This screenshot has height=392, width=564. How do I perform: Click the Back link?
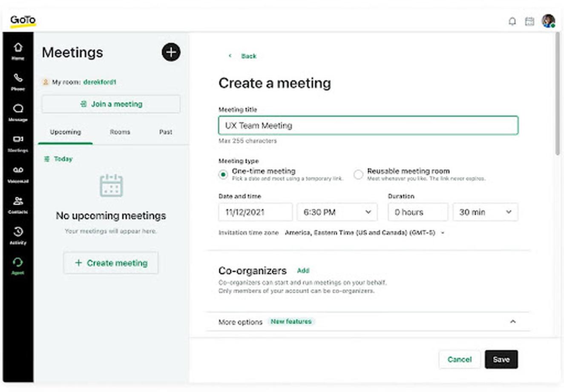(x=249, y=56)
